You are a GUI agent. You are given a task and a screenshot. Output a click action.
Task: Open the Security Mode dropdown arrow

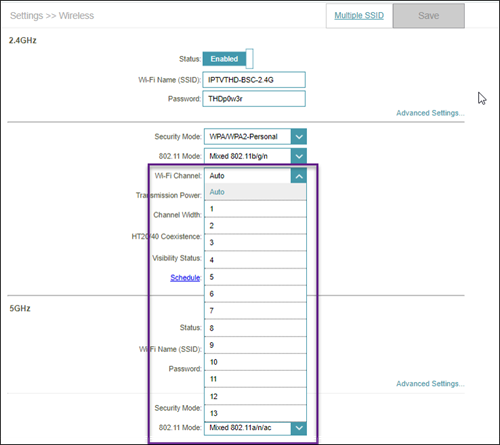299,137
